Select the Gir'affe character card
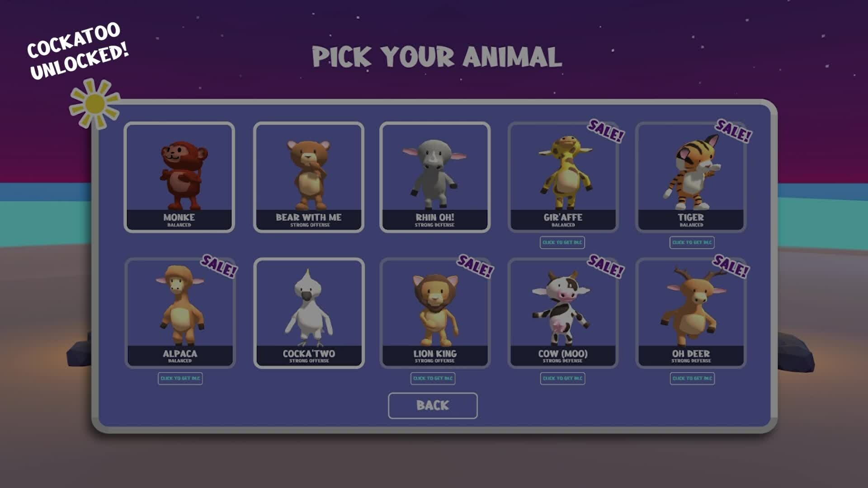 563,177
